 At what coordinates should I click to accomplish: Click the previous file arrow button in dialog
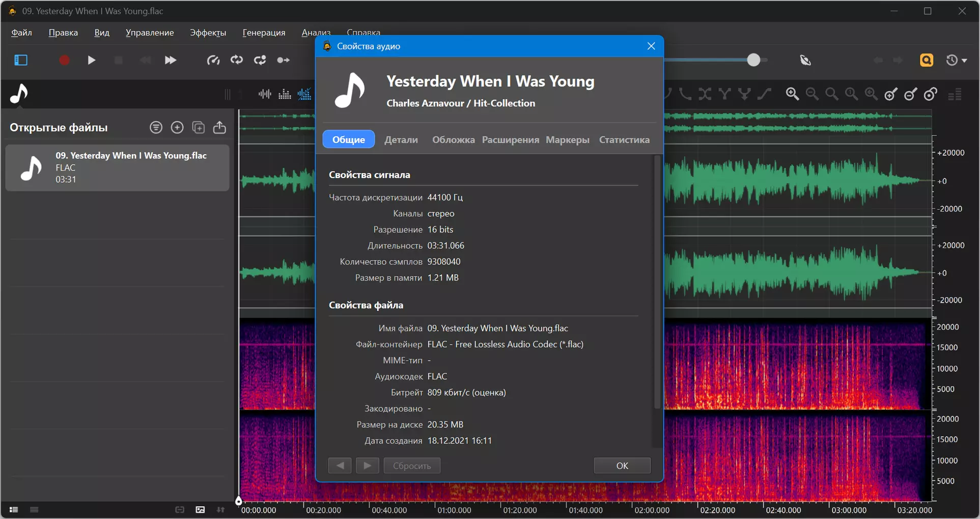(340, 466)
